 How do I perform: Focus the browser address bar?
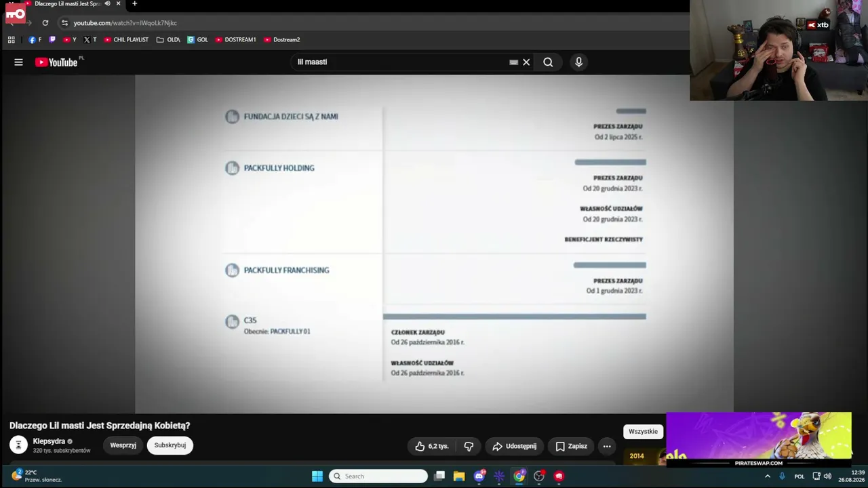coord(373,23)
